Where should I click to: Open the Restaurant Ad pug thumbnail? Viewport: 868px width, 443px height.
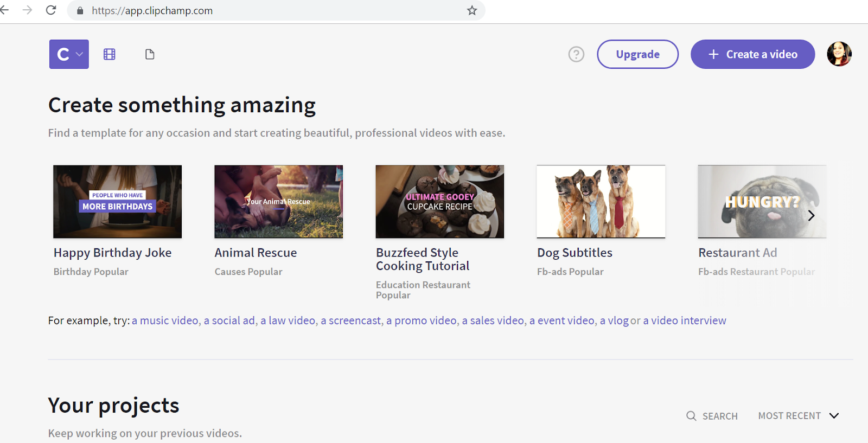click(762, 202)
